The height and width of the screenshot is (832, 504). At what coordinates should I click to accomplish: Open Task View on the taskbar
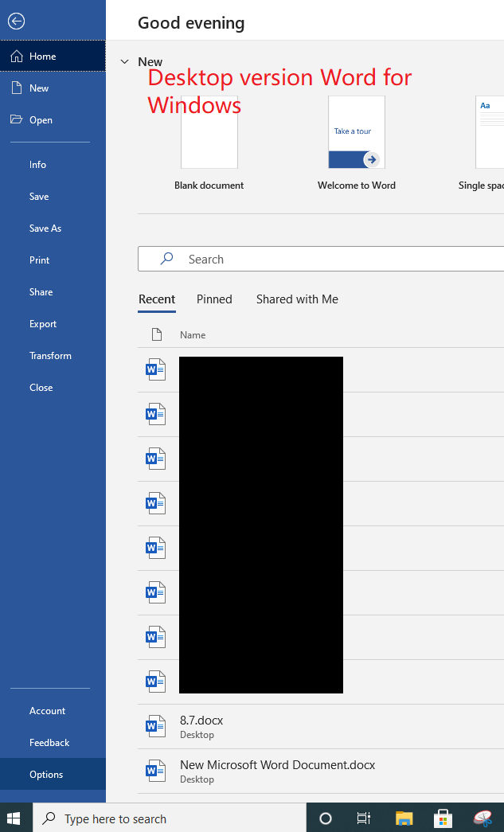pyautogui.click(x=363, y=818)
